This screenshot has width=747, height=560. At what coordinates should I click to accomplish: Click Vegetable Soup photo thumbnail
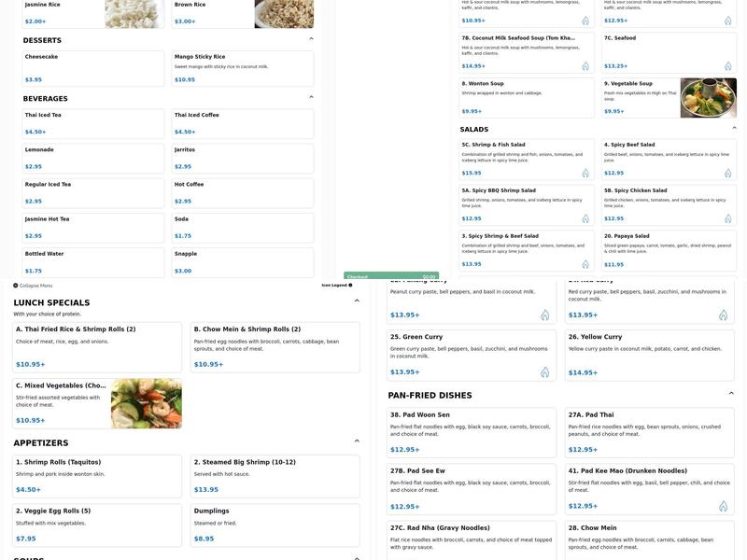[708, 98]
